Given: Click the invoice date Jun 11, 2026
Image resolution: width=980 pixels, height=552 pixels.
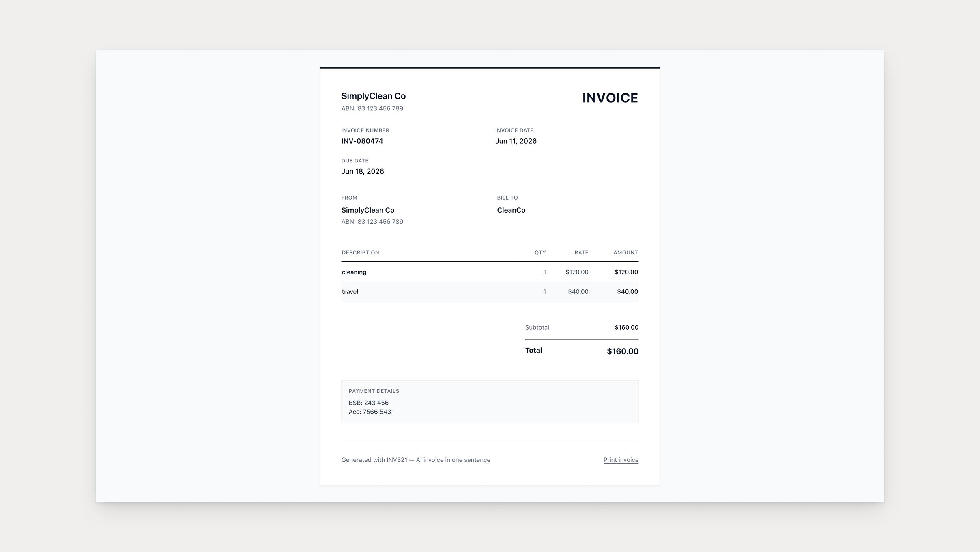Looking at the screenshot, I should tap(516, 141).
